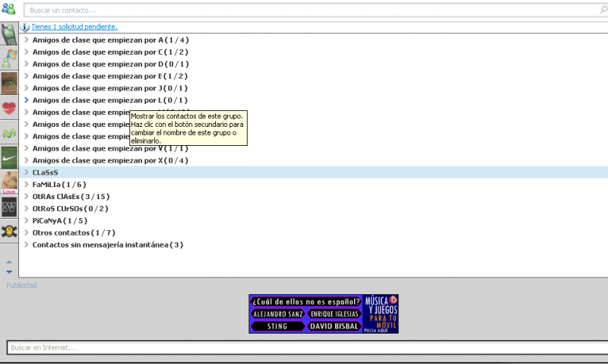Open the eye picture sidebar tab

tap(9, 83)
